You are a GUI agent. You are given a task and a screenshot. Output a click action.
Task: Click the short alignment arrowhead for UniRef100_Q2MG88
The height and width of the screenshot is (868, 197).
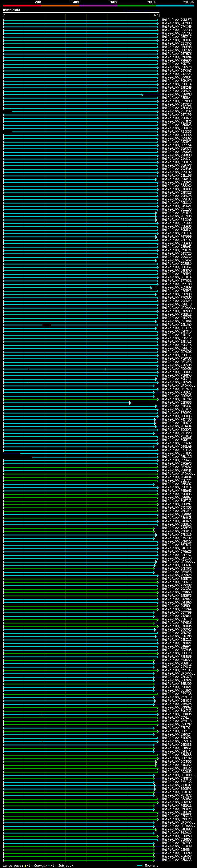(130, 403)
